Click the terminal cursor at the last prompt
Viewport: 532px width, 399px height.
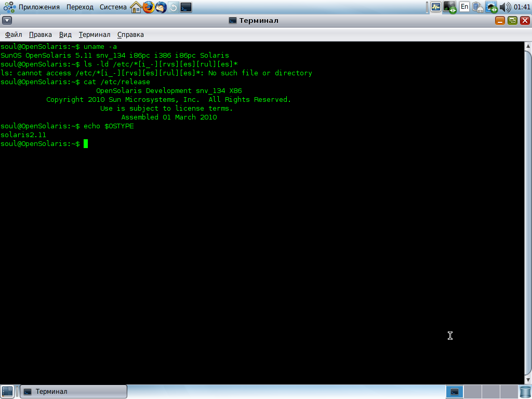(x=86, y=144)
